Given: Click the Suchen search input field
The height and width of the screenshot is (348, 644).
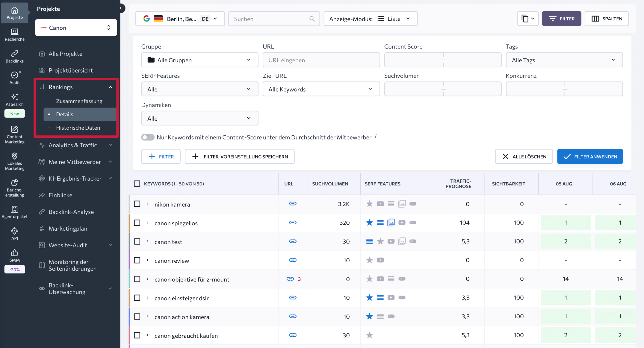Looking at the screenshot, I should (274, 19).
